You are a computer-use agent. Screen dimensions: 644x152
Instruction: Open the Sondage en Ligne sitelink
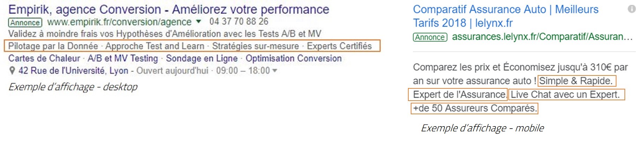pos(202,58)
